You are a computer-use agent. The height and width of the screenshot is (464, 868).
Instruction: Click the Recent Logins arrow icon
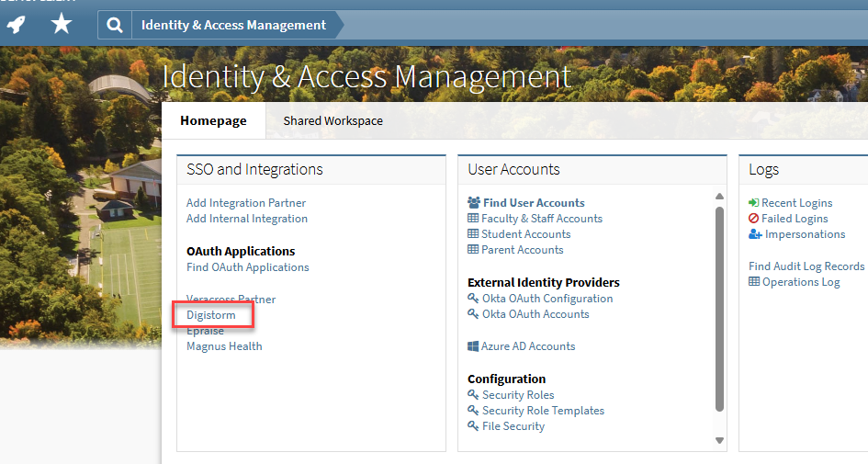(754, 203)
